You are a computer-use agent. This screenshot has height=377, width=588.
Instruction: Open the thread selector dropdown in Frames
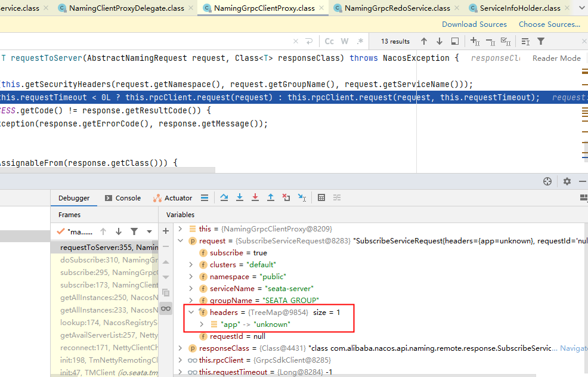[149, 231]
